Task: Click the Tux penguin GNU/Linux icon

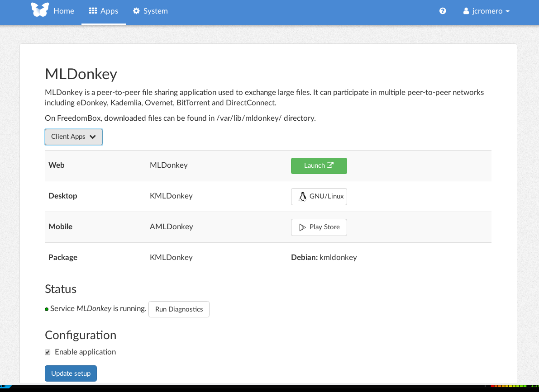Action: [302, 197]
